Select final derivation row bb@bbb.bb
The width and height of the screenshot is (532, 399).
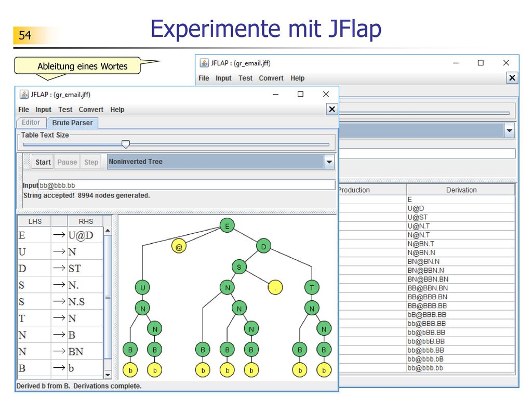[427, 368]
